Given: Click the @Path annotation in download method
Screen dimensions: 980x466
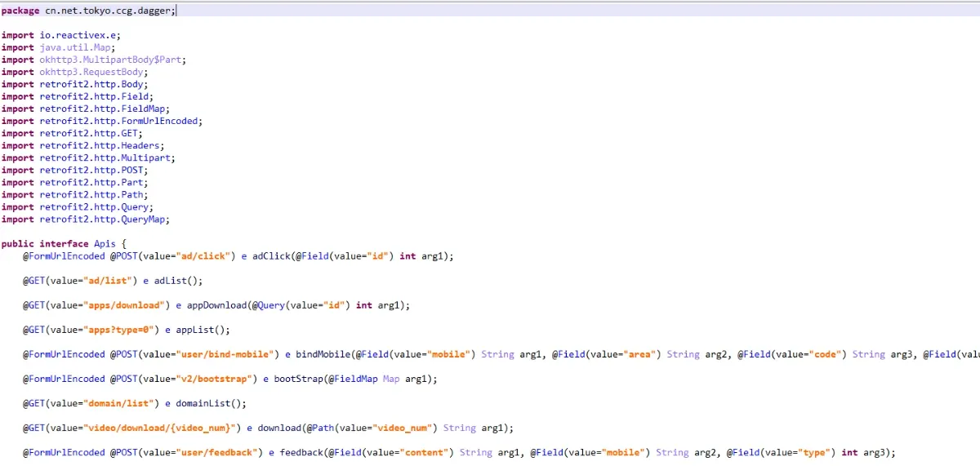Looking at the screenshot, I should pos(322,427).
